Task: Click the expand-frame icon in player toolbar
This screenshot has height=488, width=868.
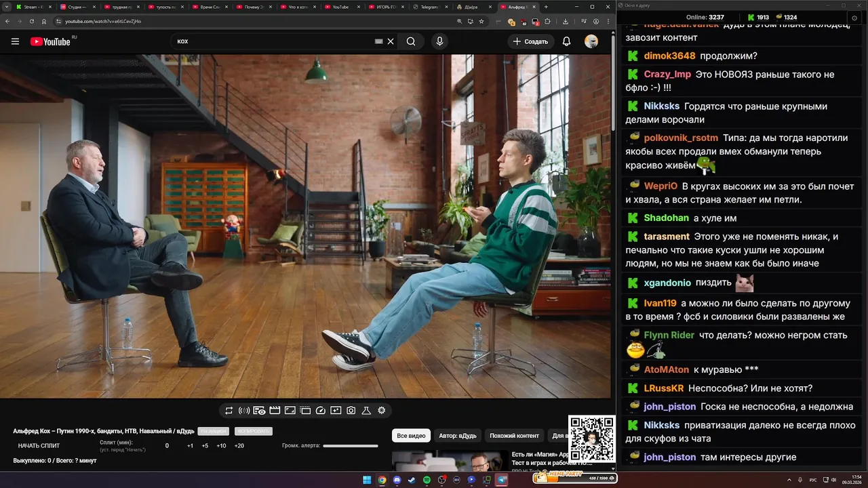Action: (290, 410)
